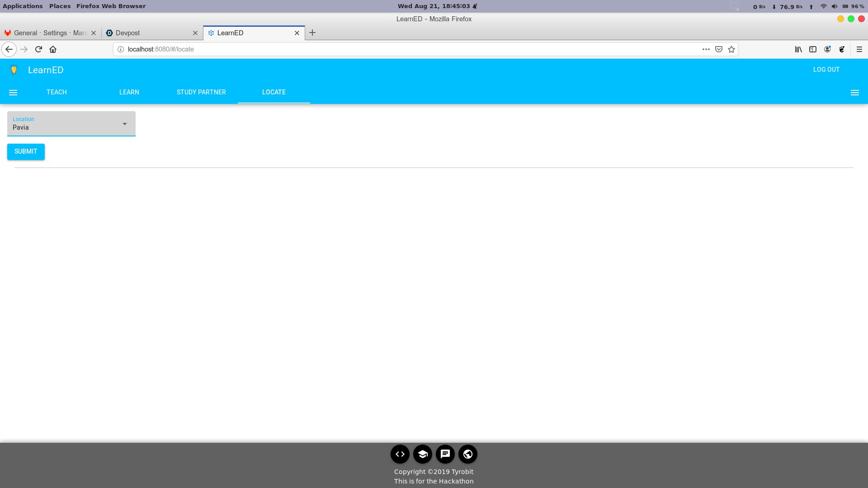The image size is (868, 488).
Task: Switch to the STUDY PARTNER tab
Action: (201, 92)
